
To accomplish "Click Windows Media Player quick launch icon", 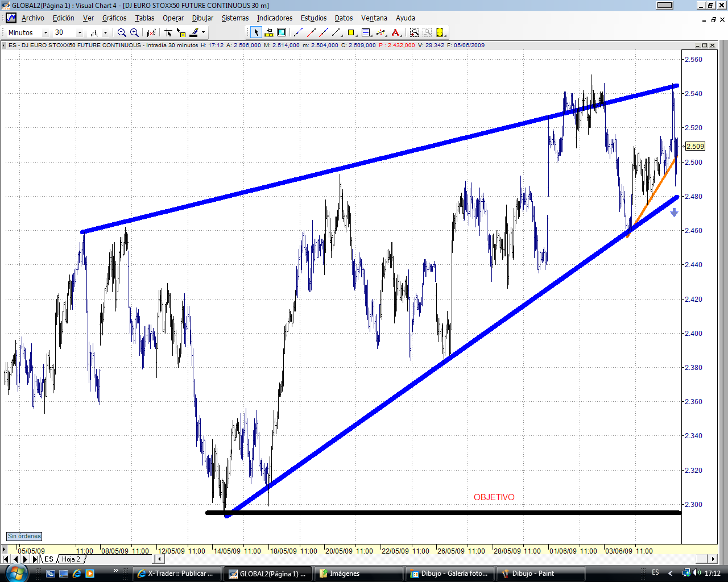I will click(x=90, y=573).
